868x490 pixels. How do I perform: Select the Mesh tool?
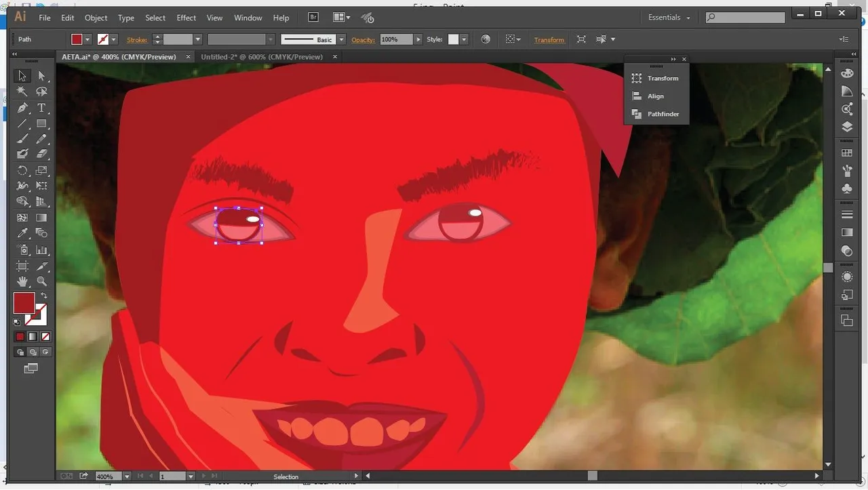click(22, 218)
